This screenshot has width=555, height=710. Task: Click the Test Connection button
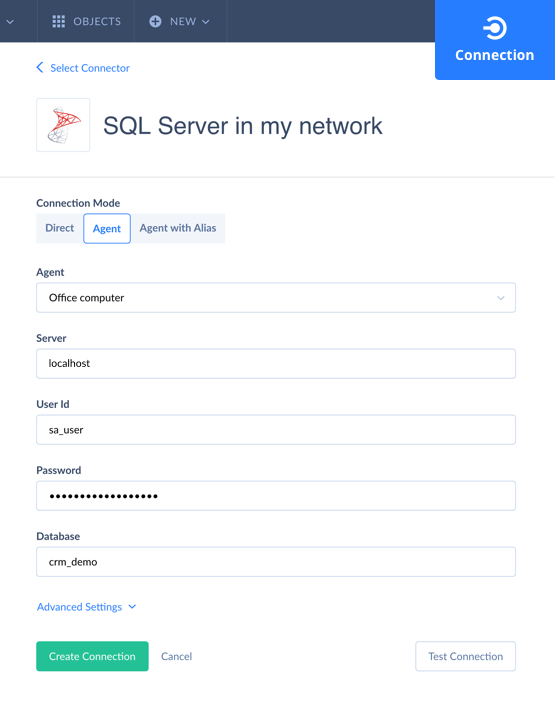click(465, 656)
